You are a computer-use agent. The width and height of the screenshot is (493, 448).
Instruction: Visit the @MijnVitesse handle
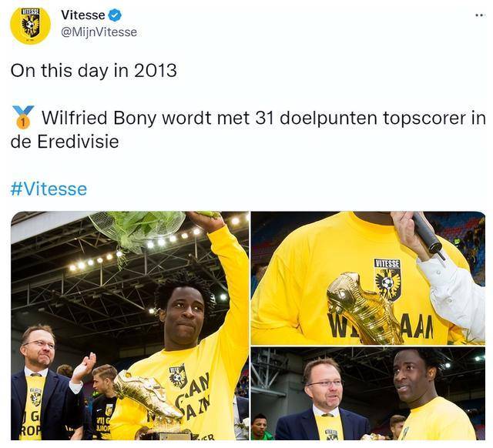(x=99, y=32)
